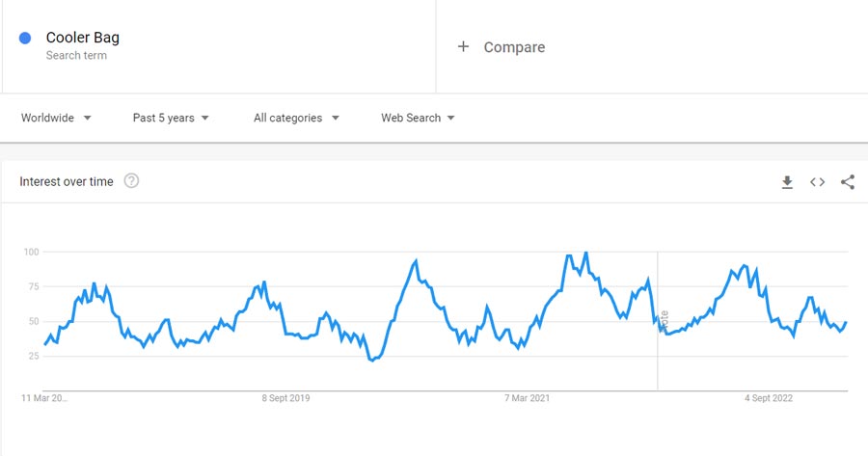Click the blue dot next to Cooler Bag

[26, 38]
